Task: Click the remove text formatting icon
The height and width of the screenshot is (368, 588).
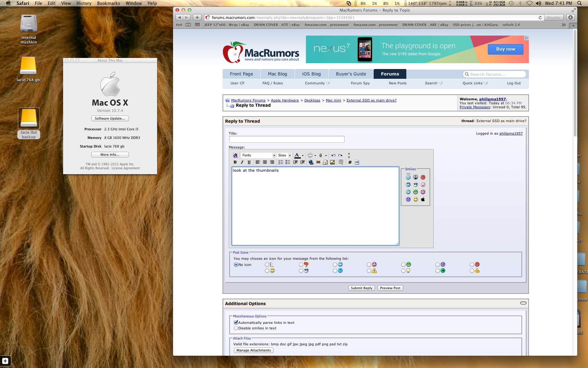Action: tap(235, 155)
